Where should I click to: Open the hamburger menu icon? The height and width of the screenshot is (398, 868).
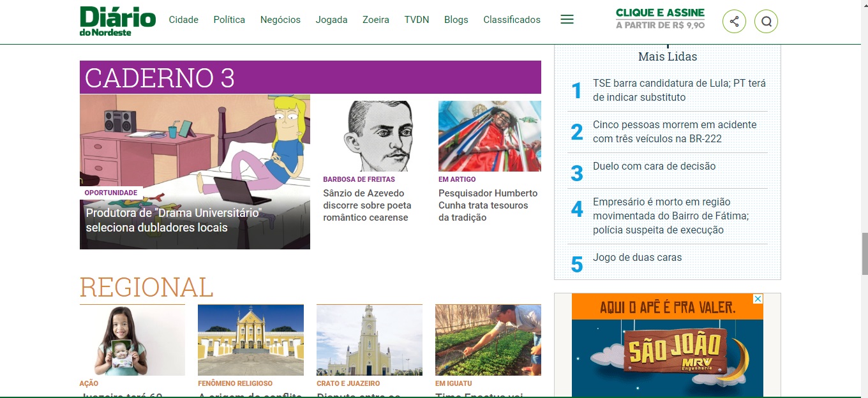567,20
